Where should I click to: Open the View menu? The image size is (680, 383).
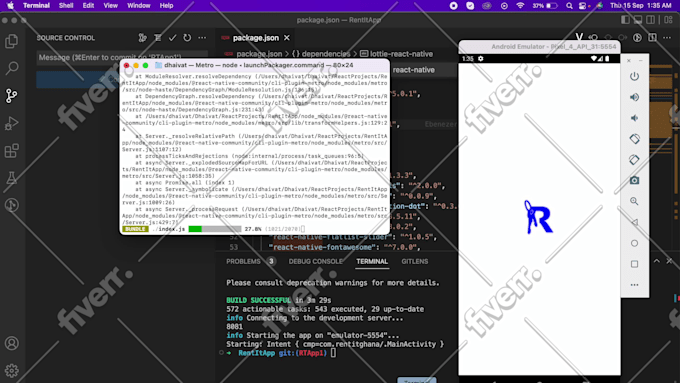(111, 6)
